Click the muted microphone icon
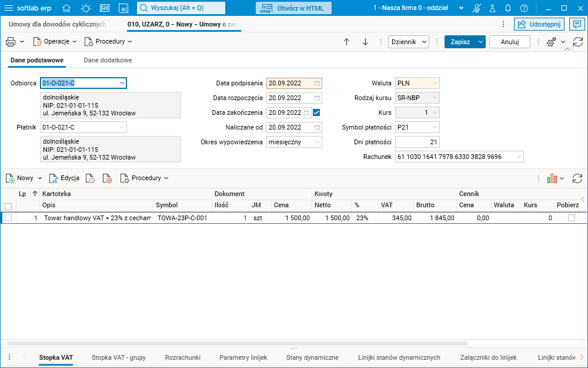The image size is (588, 368). pyautogui.click(x=477, y=8)
